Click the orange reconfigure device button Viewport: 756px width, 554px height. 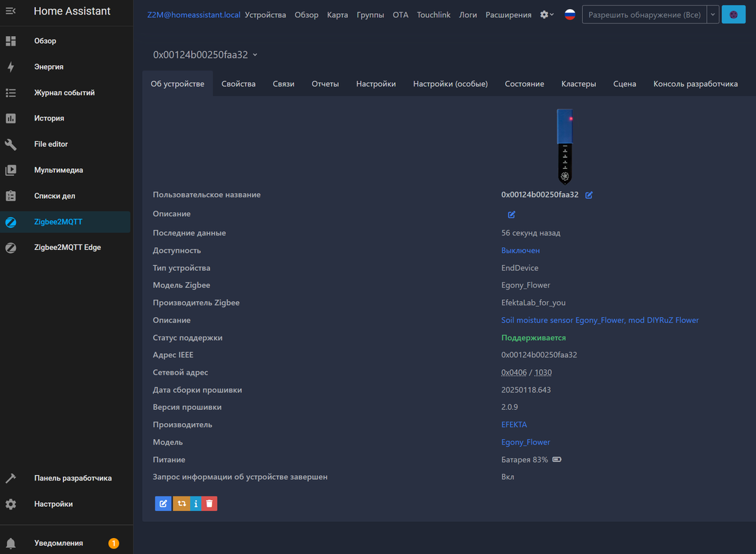[182, 503]
